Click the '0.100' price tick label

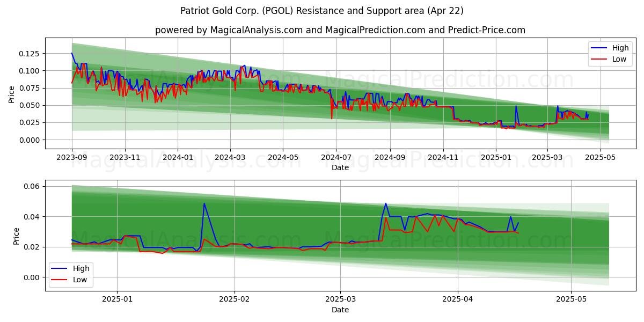click(x=30, y=71)
